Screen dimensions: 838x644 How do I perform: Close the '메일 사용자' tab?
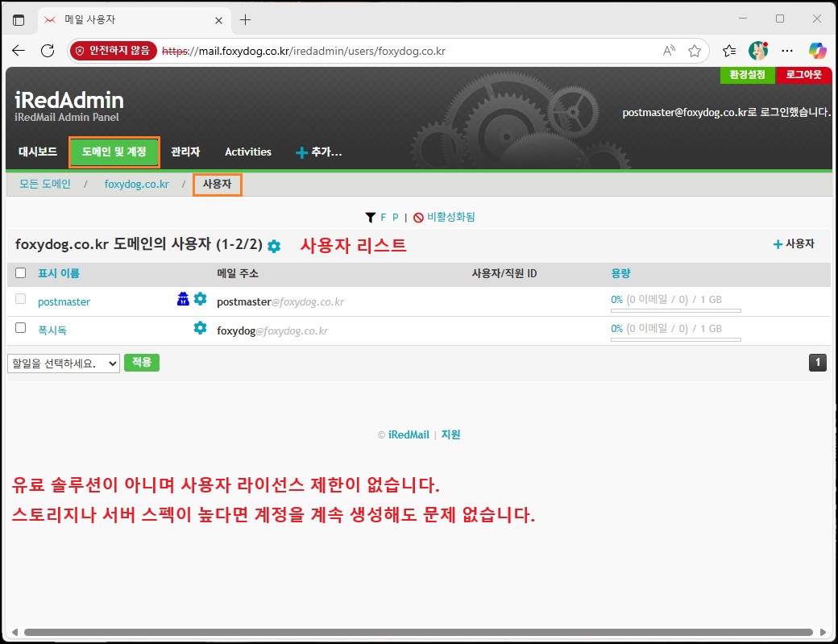pos(218,20)
